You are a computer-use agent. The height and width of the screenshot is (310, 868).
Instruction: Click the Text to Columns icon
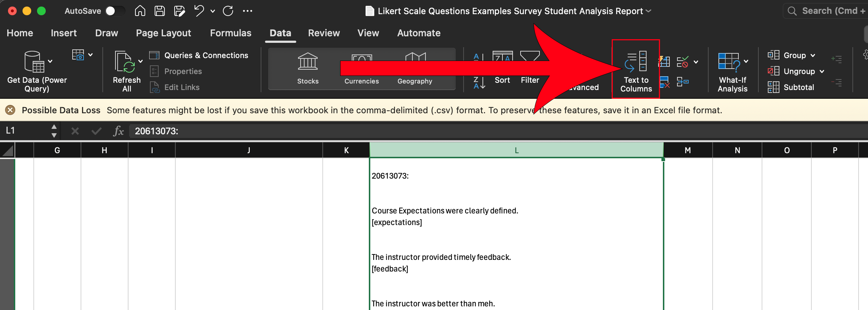636,61
